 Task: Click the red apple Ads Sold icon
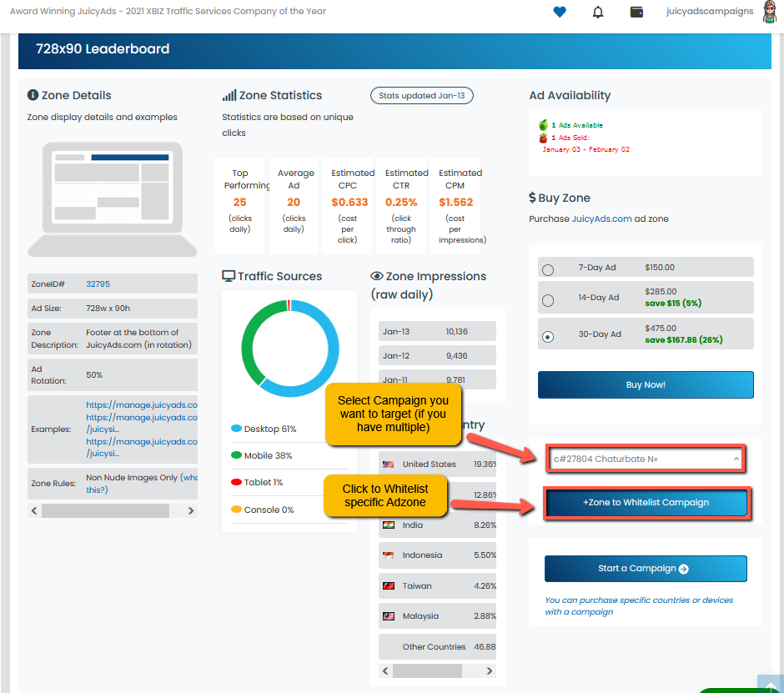[x=543, y=138]
